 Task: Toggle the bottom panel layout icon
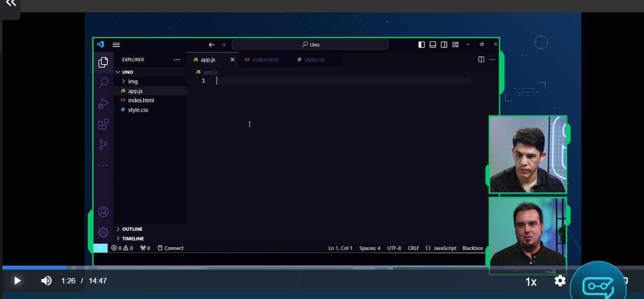pyautogui.click(x=433, y=45)
